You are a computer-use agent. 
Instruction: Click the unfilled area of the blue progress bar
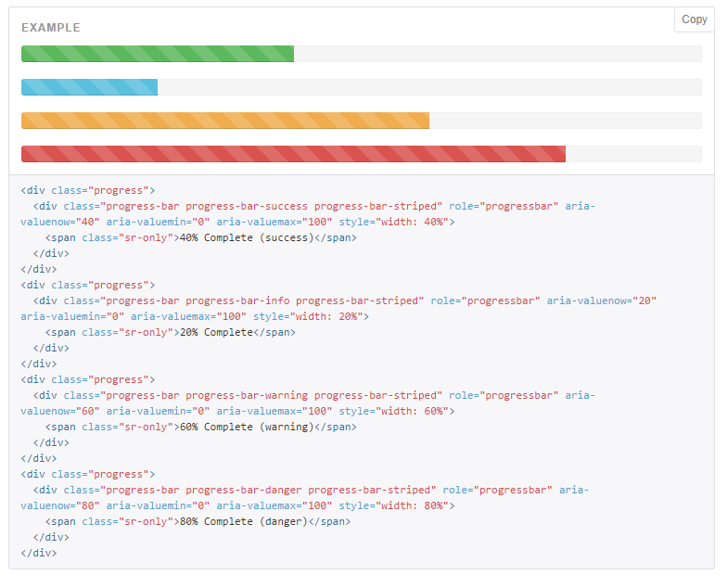[x=429, y=87]
